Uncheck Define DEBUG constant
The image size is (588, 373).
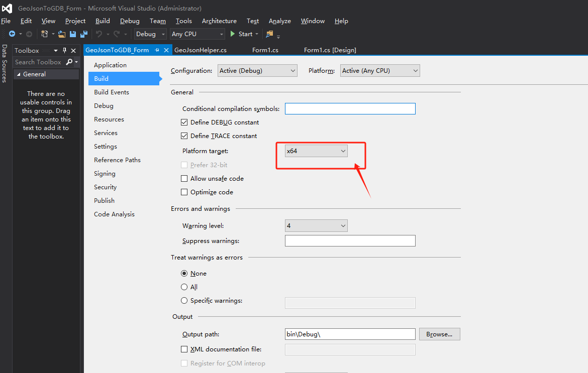(x=184, y=122)
